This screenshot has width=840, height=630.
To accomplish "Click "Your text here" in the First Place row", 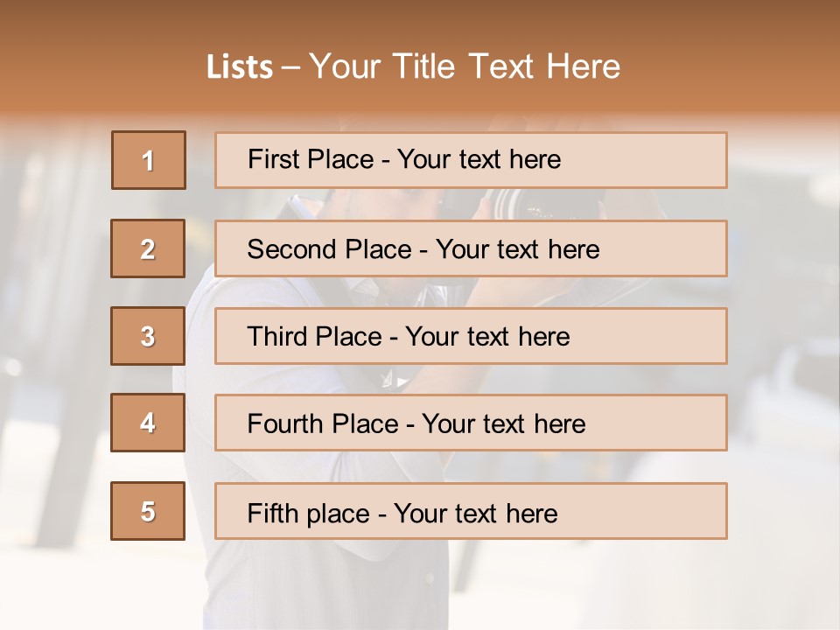I will tap(479, 159).
